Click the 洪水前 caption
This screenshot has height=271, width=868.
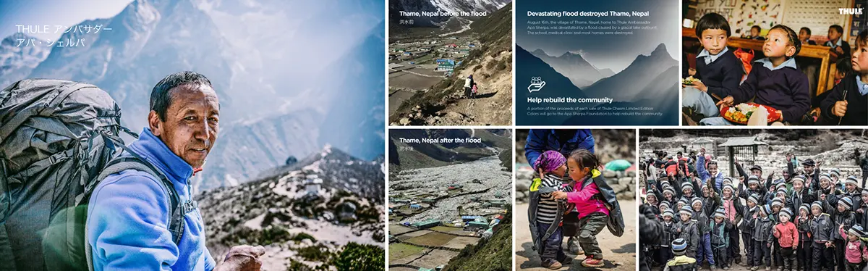click(407, 22)
